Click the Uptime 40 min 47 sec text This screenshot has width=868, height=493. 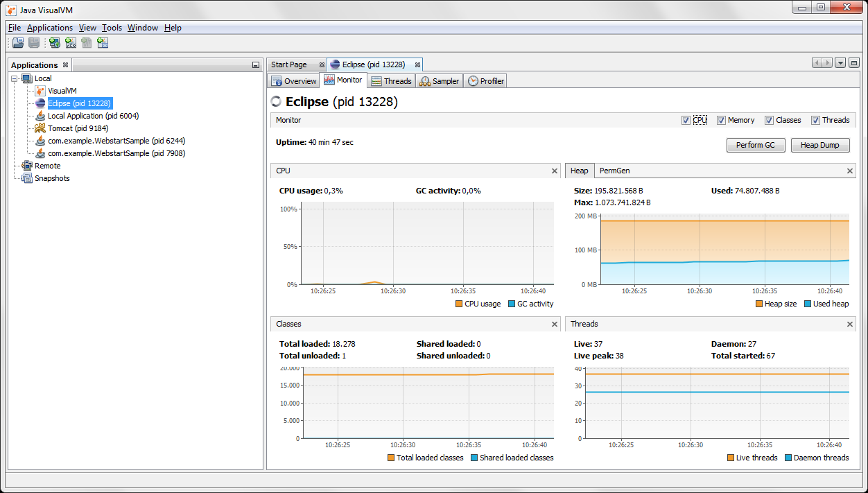pos(315,142)
